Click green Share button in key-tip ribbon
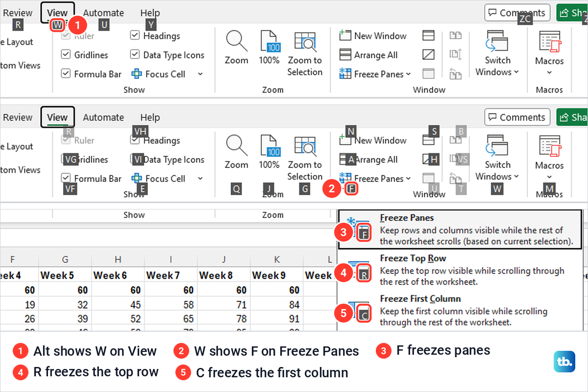588x392 pixels. pyautogui.click(x=572, y=117)
